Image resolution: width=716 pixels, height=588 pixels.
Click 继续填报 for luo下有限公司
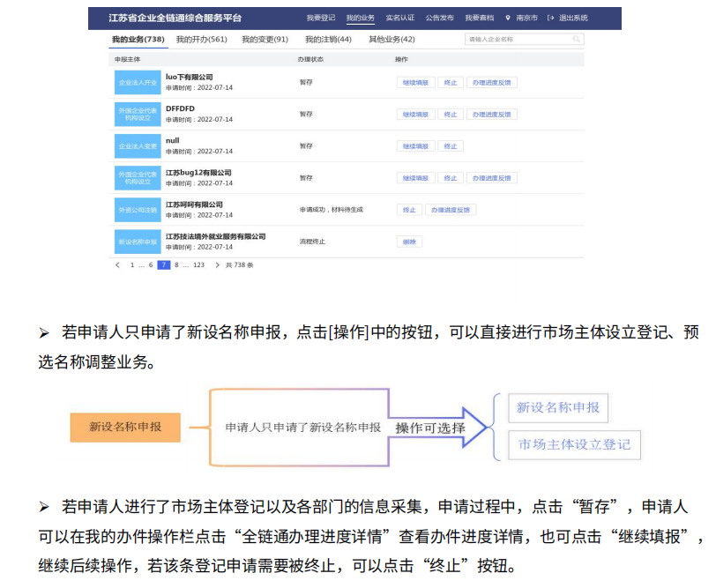tap(415, 83)
